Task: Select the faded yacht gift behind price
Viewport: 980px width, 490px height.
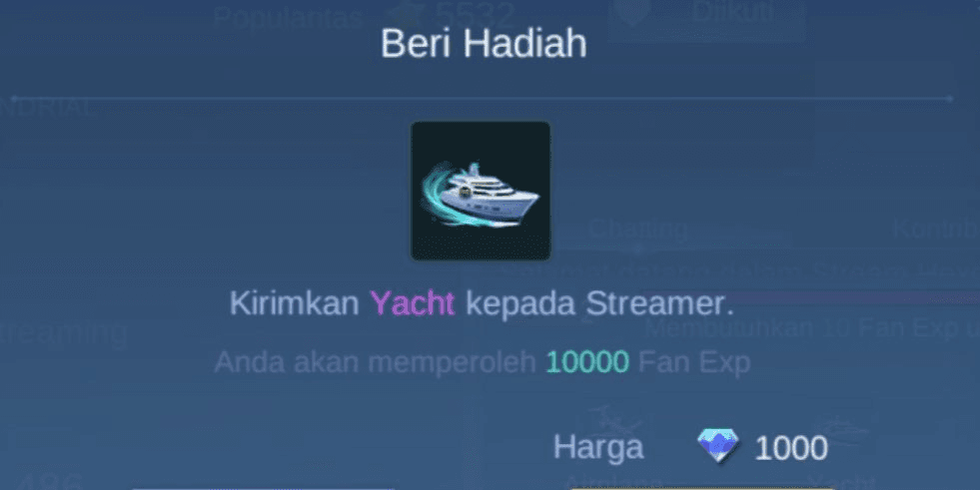Action: click(845, 430)
